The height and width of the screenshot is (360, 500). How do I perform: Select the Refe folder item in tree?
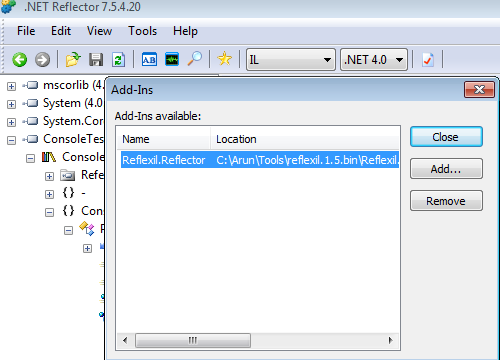83,175
